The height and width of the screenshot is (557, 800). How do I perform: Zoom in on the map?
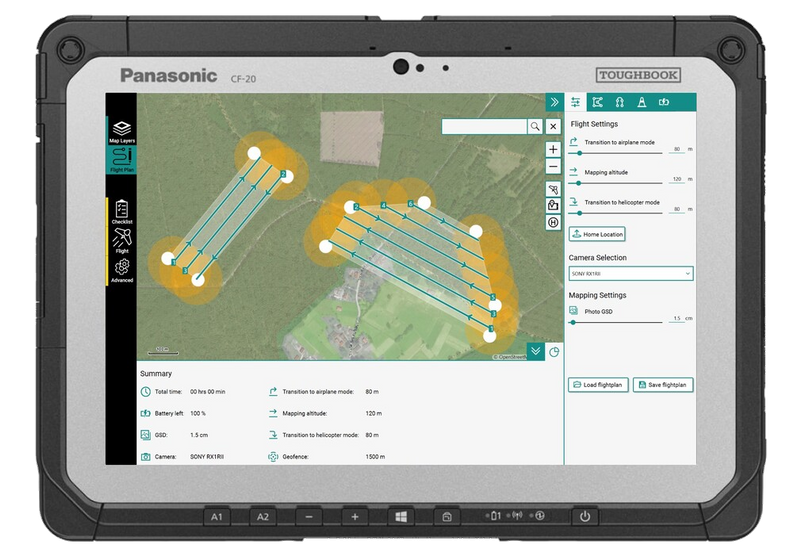point(553,149)
